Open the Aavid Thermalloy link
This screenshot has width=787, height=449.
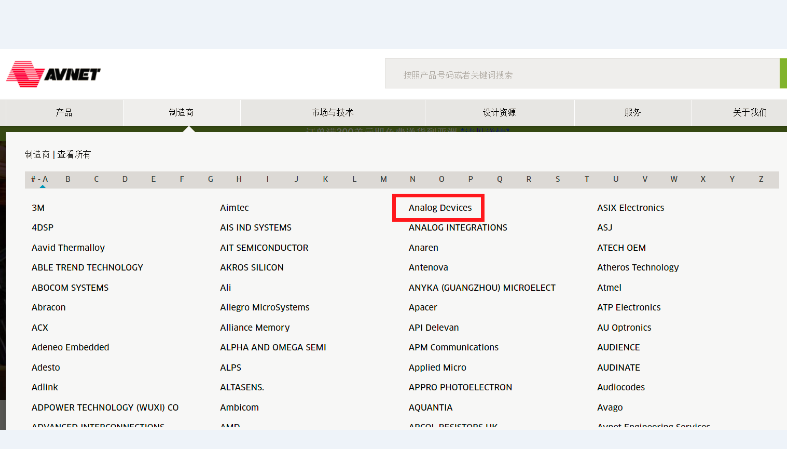(68, 248)
